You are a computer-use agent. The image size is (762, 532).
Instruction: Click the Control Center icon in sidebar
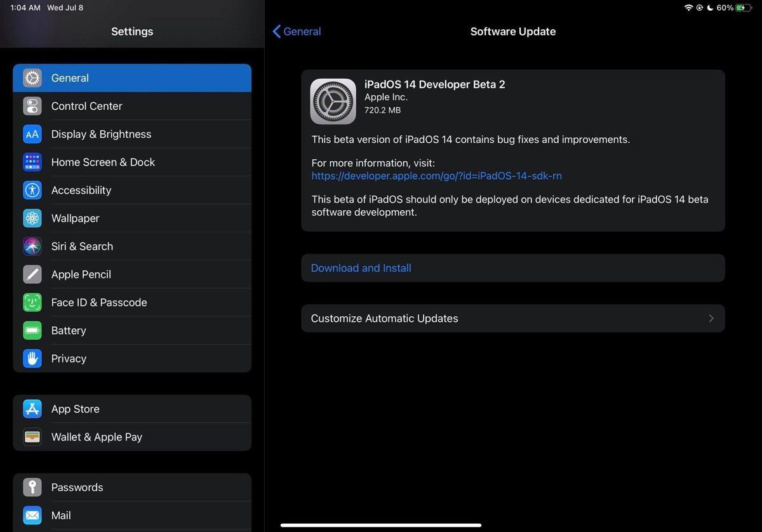32,106
